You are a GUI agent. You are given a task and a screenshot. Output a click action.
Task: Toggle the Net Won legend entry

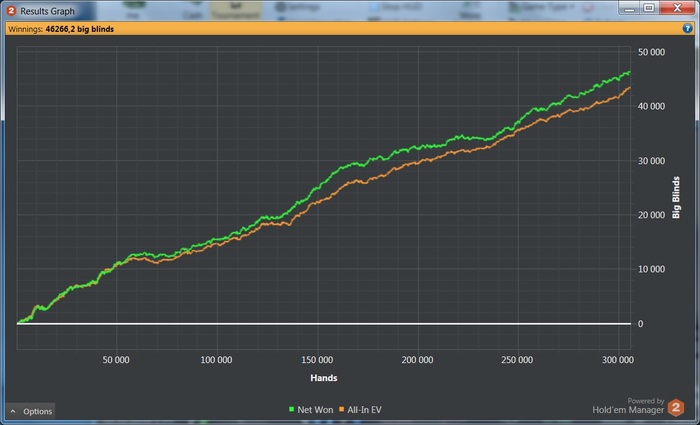pos(311,410)
